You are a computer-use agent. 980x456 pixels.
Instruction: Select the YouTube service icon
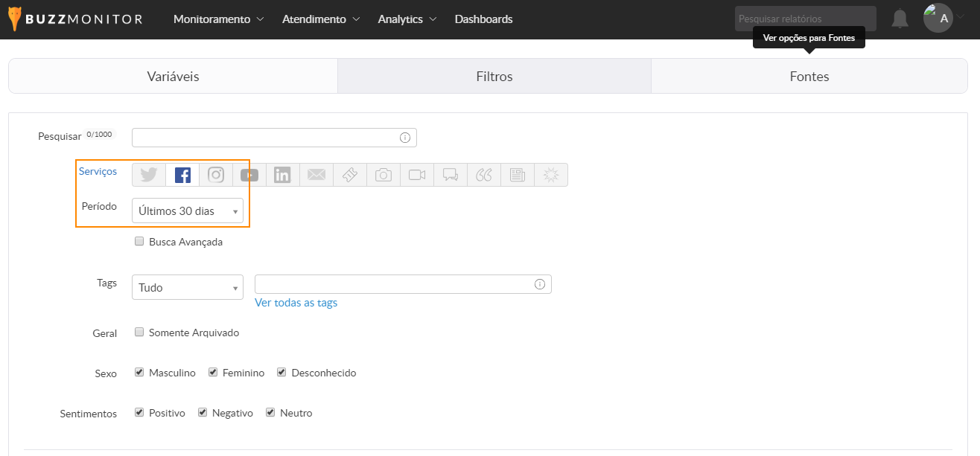coord(249,175)
